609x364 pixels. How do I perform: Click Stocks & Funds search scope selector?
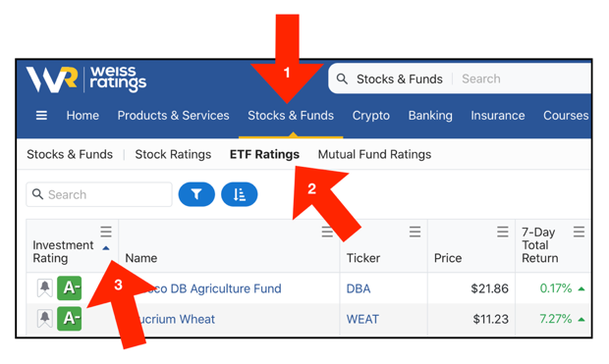tap(399, 78)
